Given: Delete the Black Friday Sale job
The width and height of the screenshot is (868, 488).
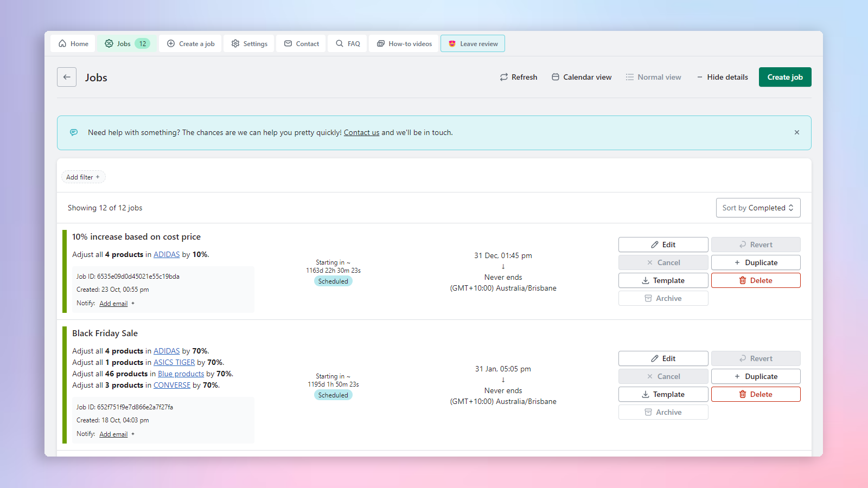Looking at the screenshot, I should [x=756, y=394].
